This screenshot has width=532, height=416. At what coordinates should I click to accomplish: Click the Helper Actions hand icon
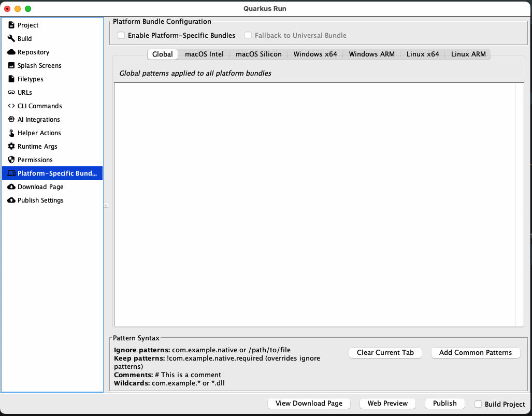coord(11,133)
